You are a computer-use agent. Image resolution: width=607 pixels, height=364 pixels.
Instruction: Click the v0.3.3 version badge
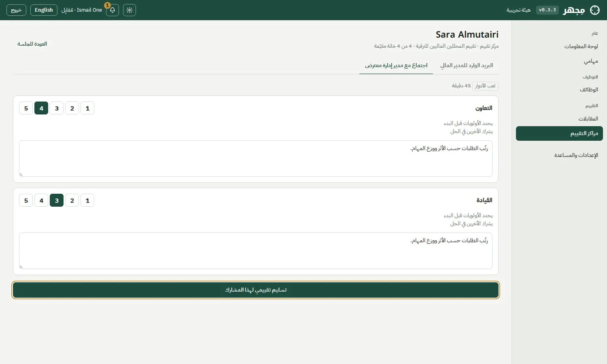pos(548,10)
